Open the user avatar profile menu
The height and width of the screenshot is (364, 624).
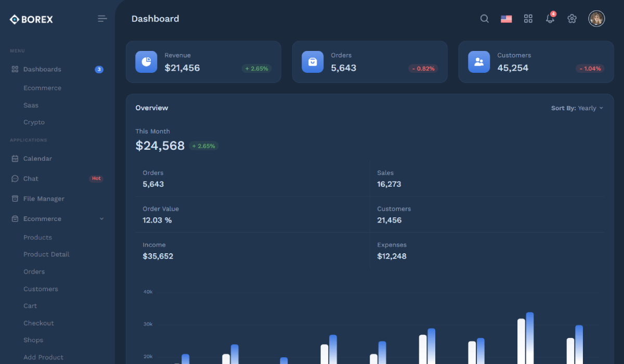(x=596, y=19)
